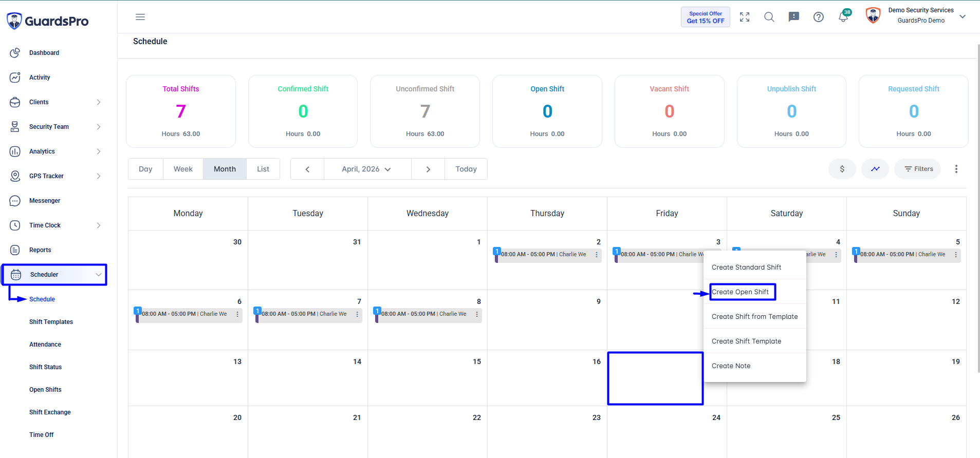980x458 pixels.
Task: Choose Create Open Shift
Action: coord(754,292)
